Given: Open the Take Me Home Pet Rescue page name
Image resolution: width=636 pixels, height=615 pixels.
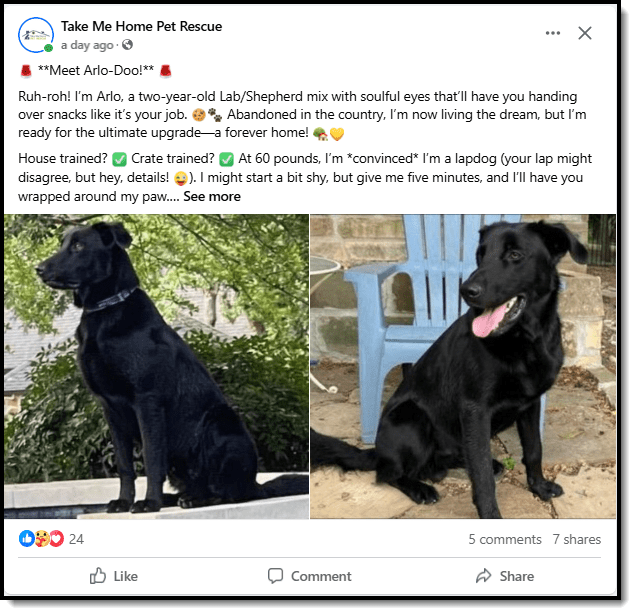Looking at the screenshot, I should pos(142,26).
